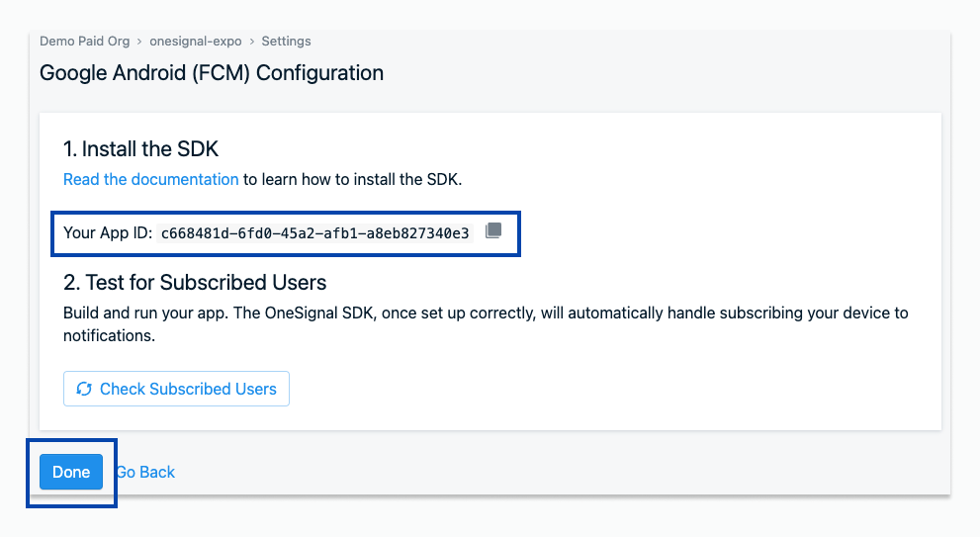Click the 'Your App ID:' label
The image size is (980, 537).
[x=108, y=233]
